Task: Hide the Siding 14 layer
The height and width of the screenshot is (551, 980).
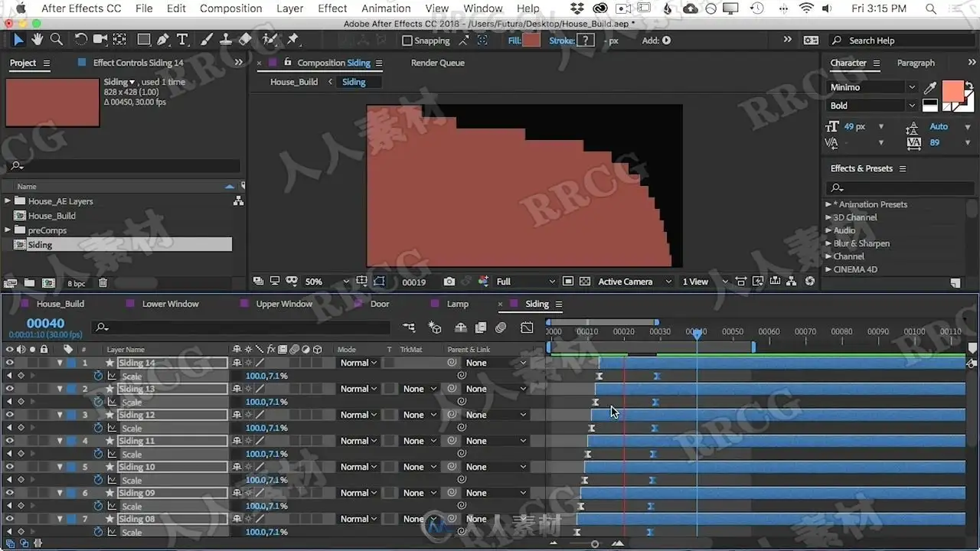Action: click(x=9, y=363)
